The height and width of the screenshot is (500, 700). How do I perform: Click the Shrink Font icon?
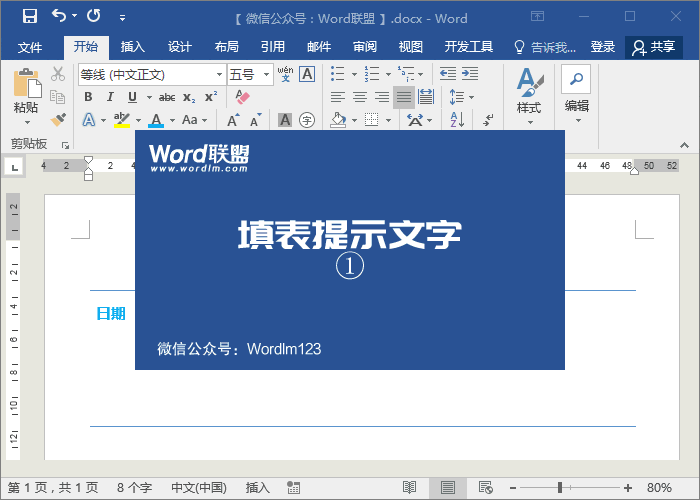[255, 120]
